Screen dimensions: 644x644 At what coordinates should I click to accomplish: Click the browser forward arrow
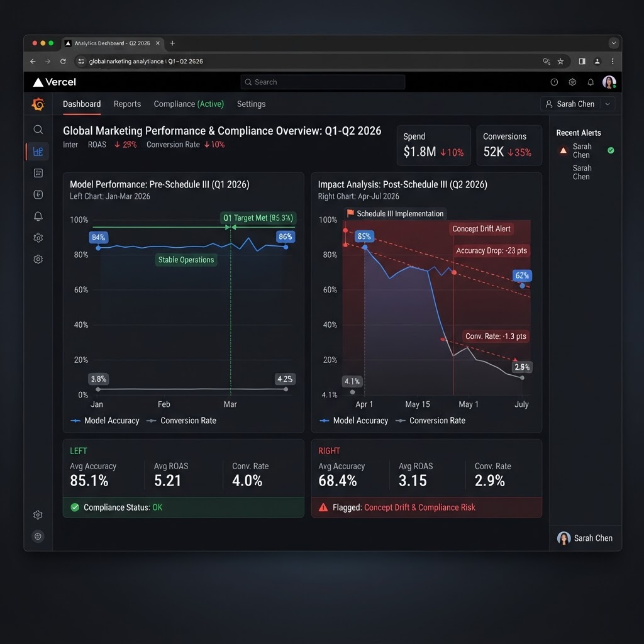48,61
